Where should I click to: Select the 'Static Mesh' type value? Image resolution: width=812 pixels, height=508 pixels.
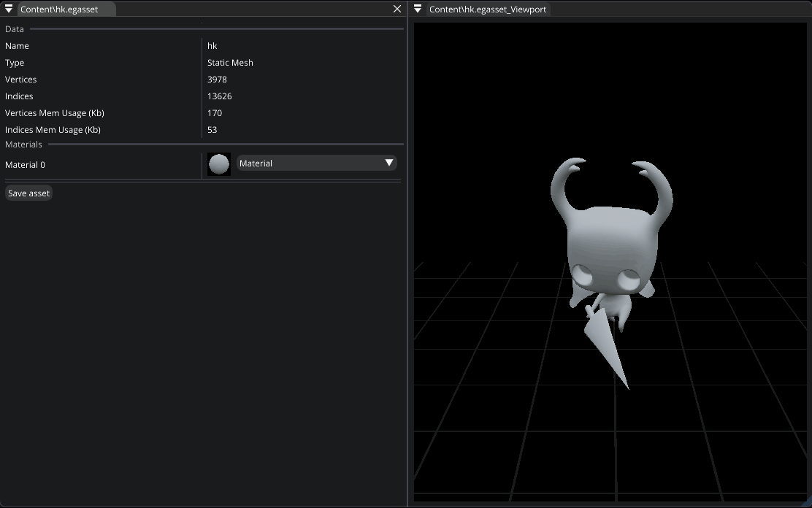coord(231,63)
